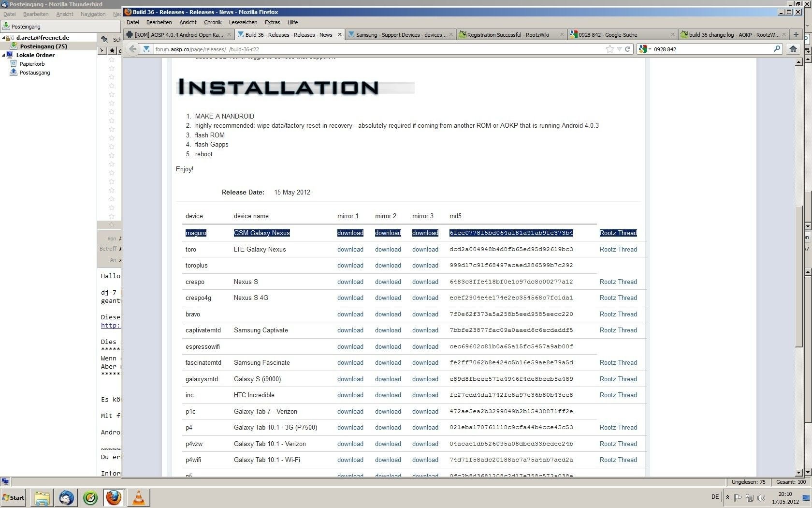
Task: Show hidden tray icons arrow
Action: click(727, 497)
